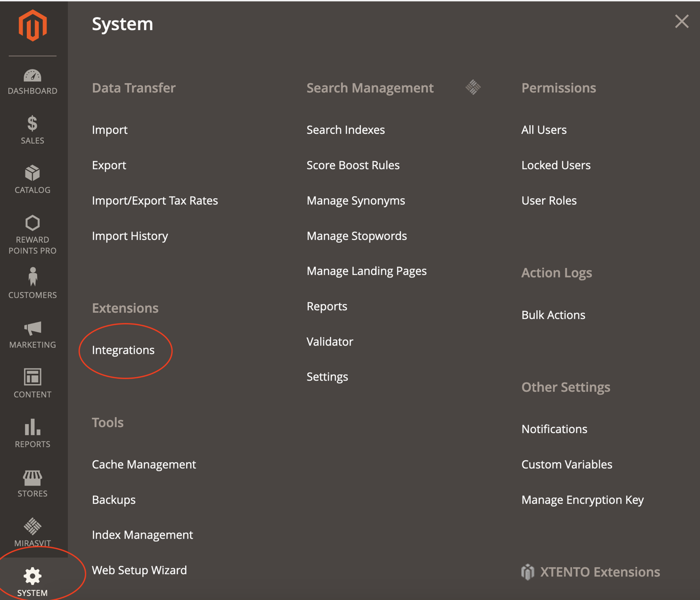This screenshot has height=600, width=700.
Task: Open the User Roles page
Action: pyautogui.click(x=548, y=201)
